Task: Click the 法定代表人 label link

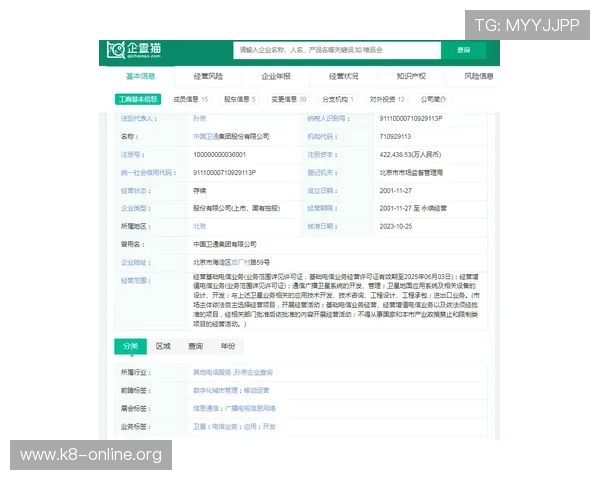Action: 139,118
